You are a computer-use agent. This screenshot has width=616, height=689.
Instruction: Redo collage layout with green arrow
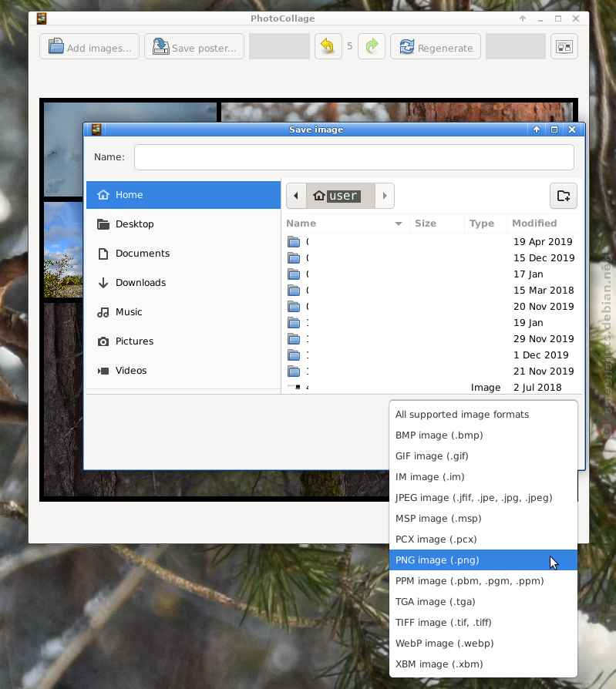click(x=372, y=46)
